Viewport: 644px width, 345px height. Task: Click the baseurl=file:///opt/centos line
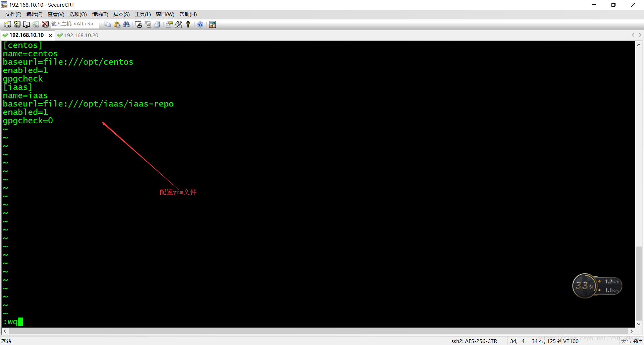tap(68, 62)
